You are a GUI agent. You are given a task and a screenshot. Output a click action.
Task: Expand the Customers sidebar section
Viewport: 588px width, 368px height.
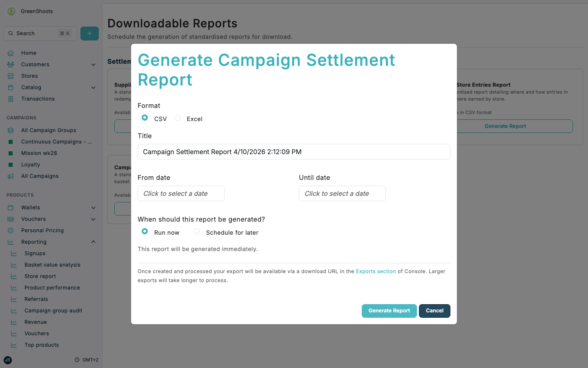point(94,64)
